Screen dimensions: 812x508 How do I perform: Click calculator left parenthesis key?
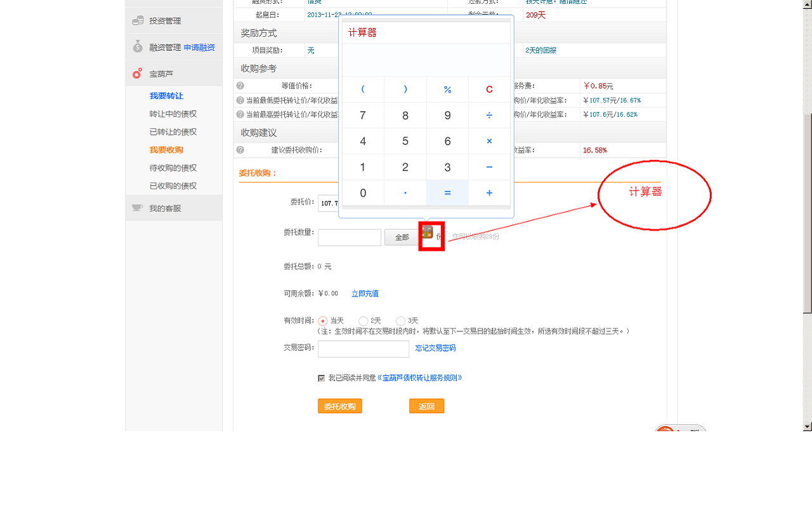pos(363,90)
